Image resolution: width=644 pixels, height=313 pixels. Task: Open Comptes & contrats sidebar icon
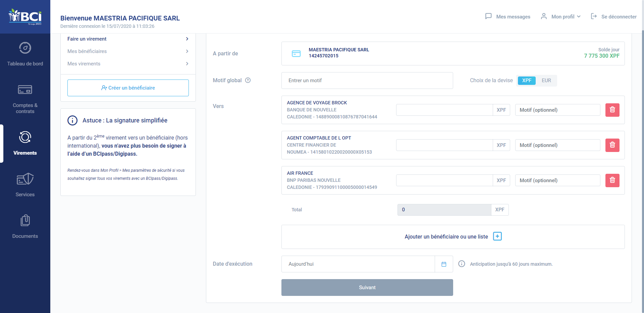pos(25,90)
